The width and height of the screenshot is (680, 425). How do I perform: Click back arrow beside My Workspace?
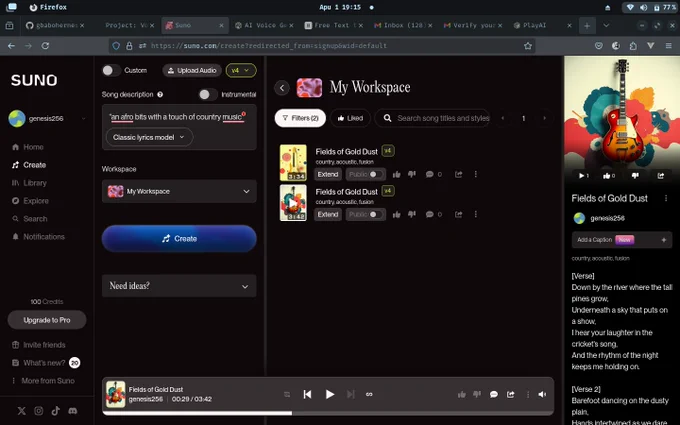point(282,88)
